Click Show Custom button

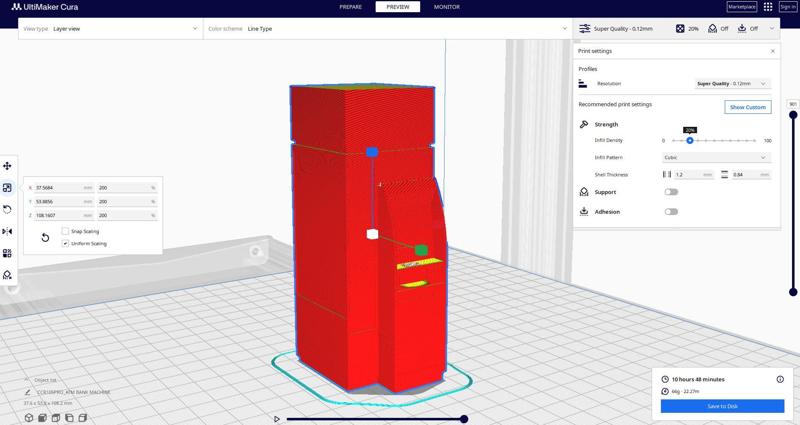(x=747, y=107)
